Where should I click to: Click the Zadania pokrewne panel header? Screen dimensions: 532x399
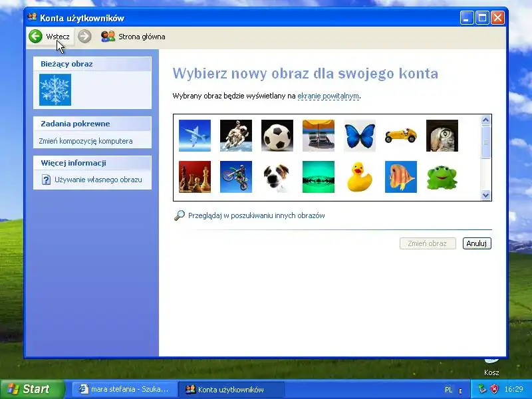click(92, 124)
